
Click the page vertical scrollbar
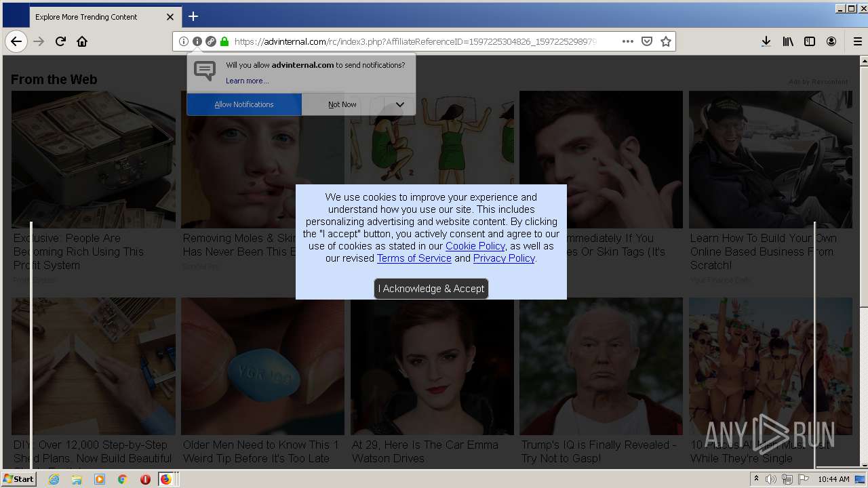coord(863,261)
